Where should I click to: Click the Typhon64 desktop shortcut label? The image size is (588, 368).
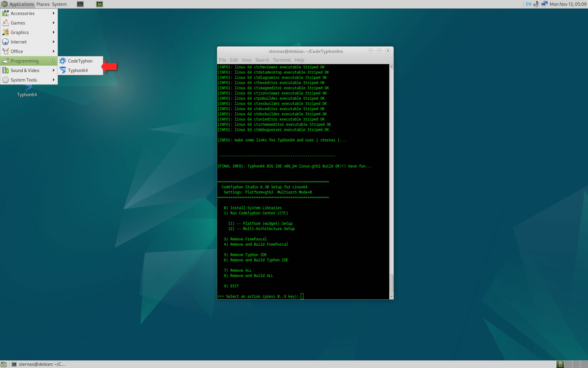pyautogui.click(x=27, y=95)
